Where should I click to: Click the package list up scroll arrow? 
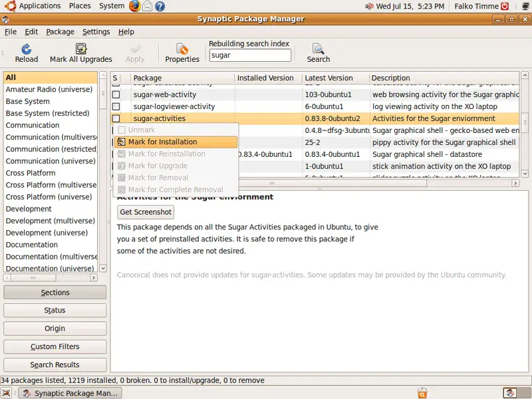525,75
